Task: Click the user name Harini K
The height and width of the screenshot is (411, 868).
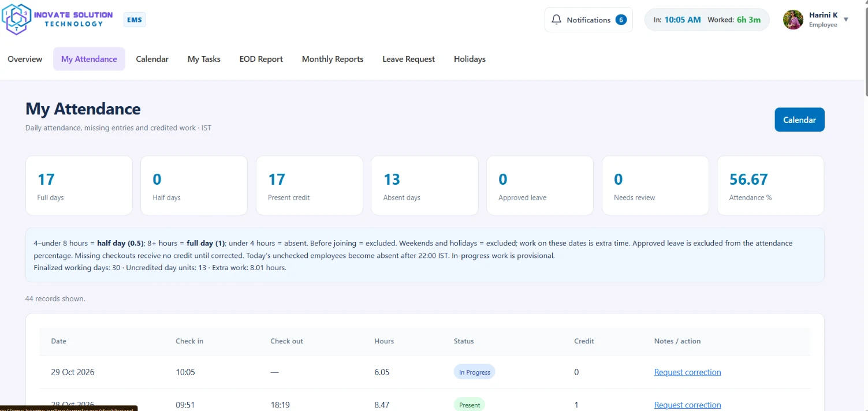Action: click(823, 15)
